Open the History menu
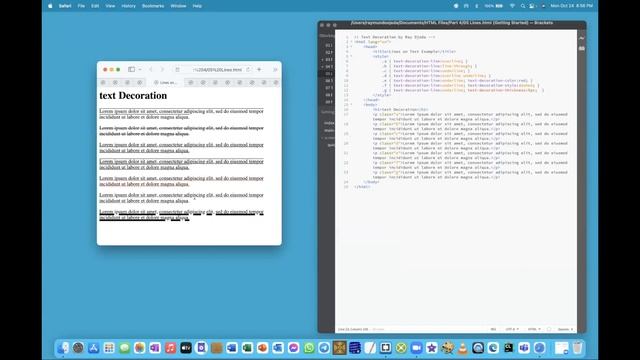Image resolution: width=640 pixels, height=360 pixels. point(129,6)
